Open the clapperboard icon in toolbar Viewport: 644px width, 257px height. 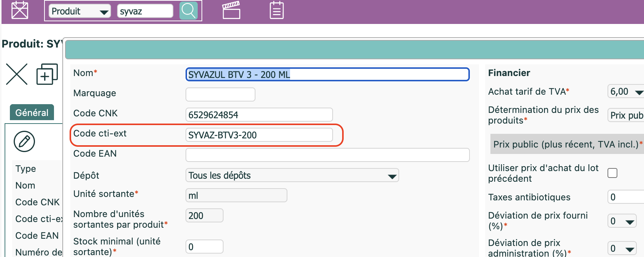click(x=231, y=10)
